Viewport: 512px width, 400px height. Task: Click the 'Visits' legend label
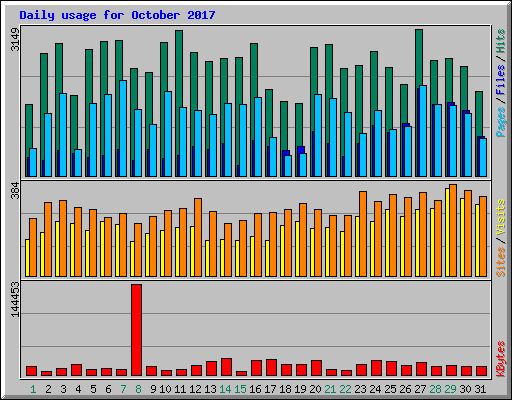500,217
